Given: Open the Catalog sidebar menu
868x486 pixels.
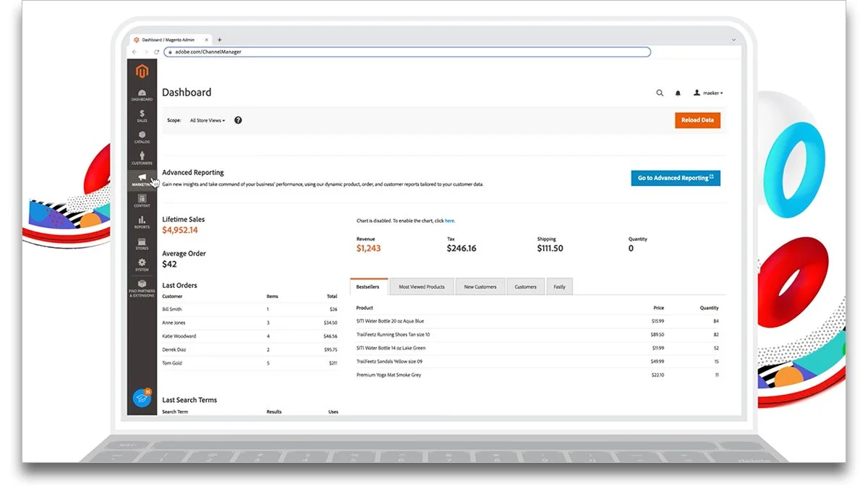Looking at the screenshot, I should 142,137.
